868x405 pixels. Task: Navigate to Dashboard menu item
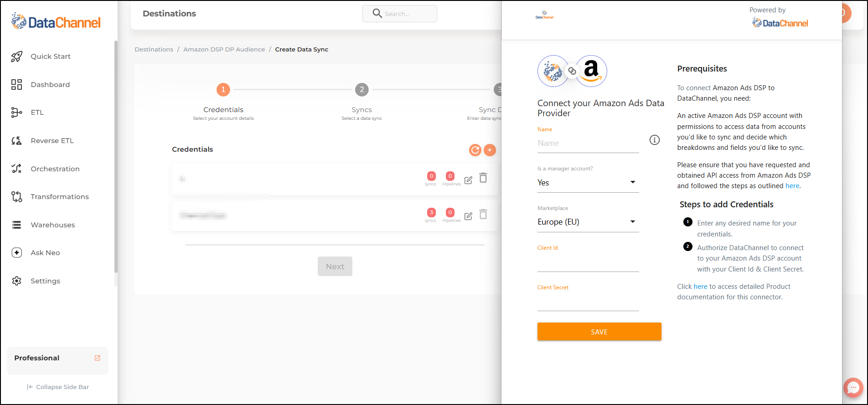tap(50, 85)
